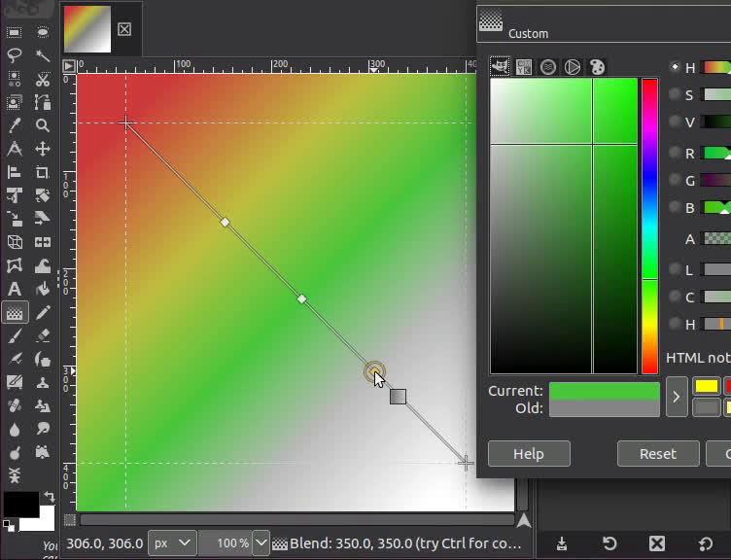The image size is (731, 560).
Task: Choose the Clone stamp tool
Action: pyautogui.click(x=43, y=382)
